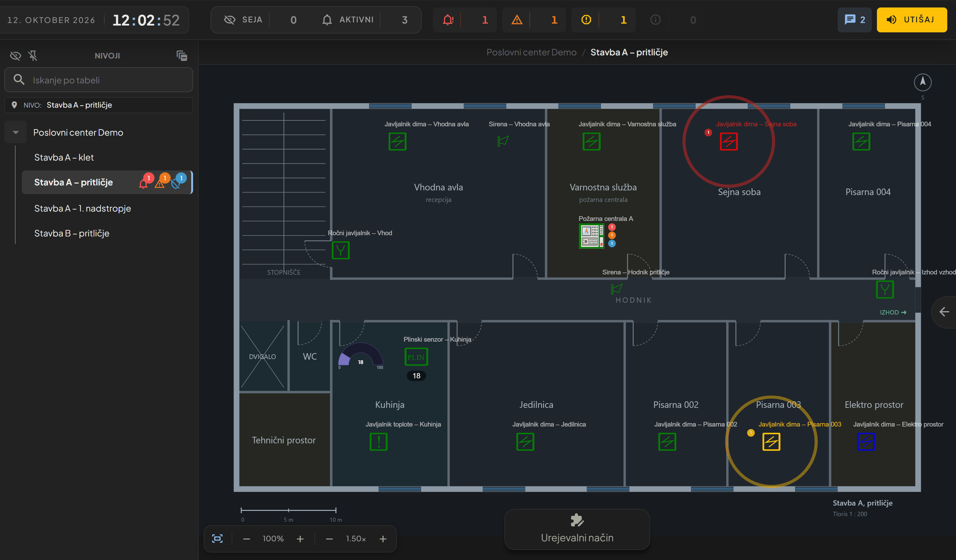This screenshot has width=956, height=560.
Task: Click the blue smoke detector in Elektro prostor
Action: tap(866, 442)
